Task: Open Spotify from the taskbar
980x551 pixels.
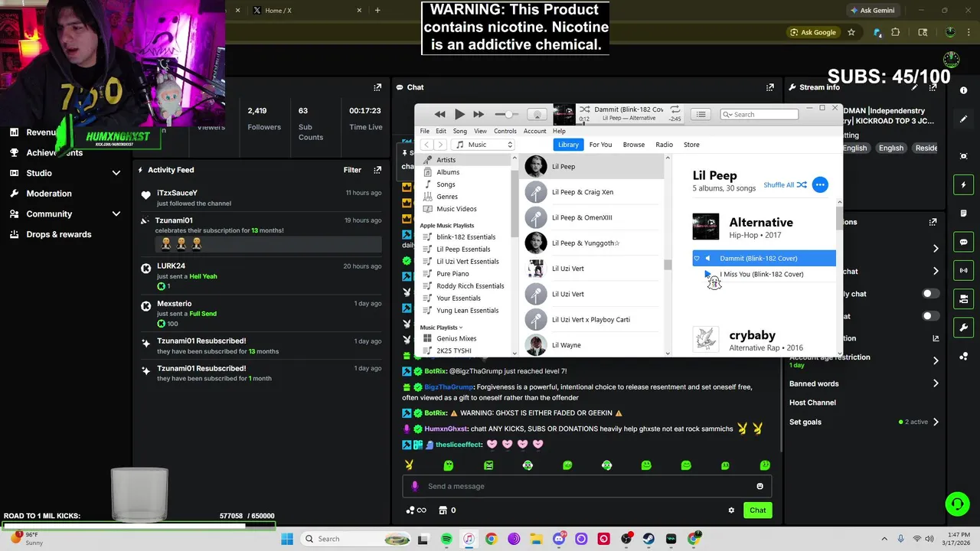Action: point(446,539)
